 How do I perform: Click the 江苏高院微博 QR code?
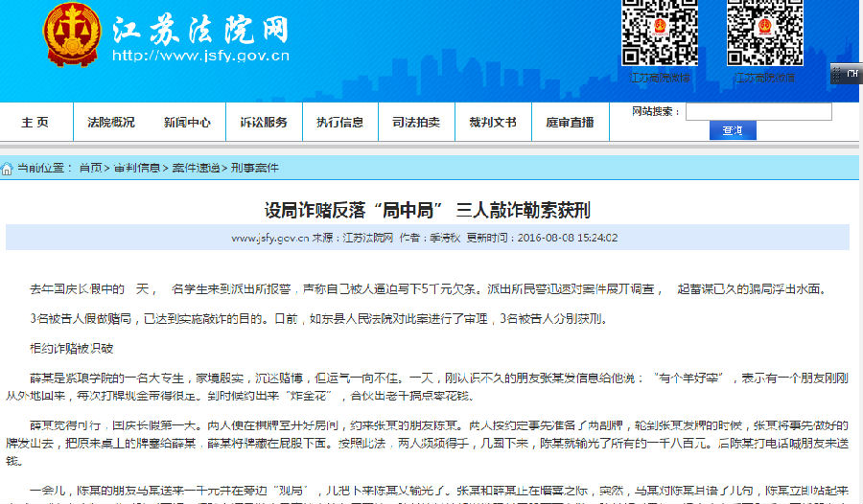[659, 32]
